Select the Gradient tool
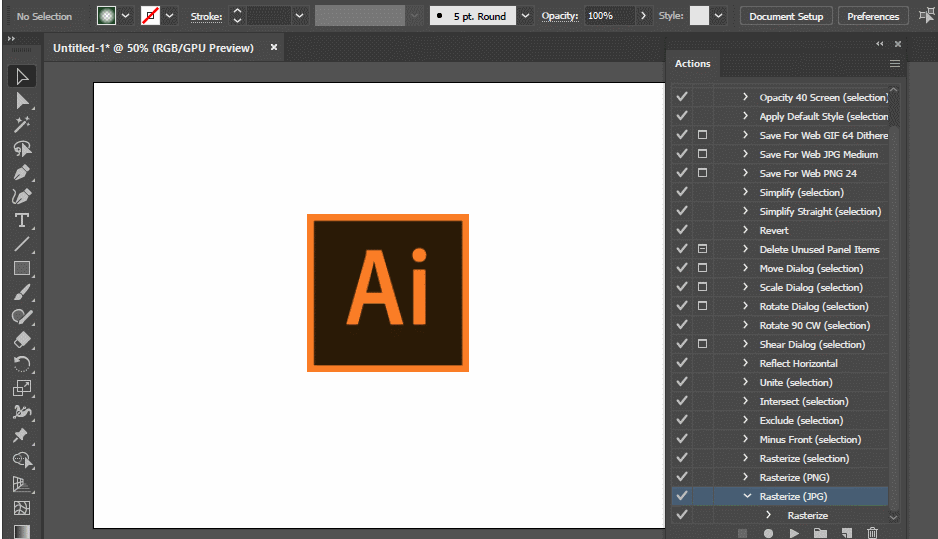The width and height of the screenshot is (938, 539). pyautogui.click(x=22, y=531)
